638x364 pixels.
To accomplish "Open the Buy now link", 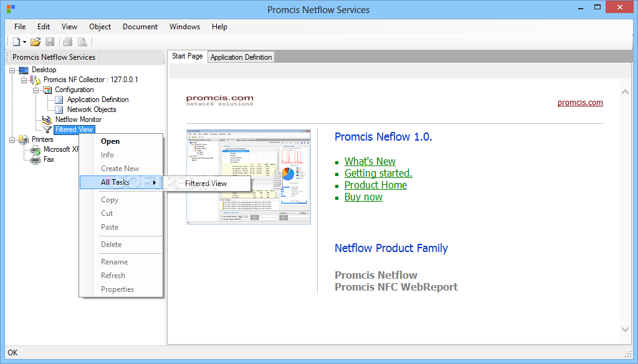I will (x=363, y=197).
